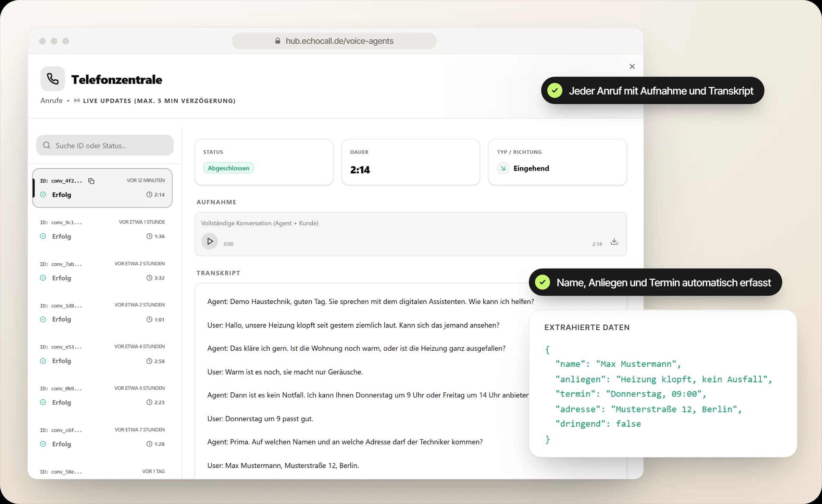The image size is (822, 504).
Task: Click the 0:00 playback position
Action: point(228,244)
